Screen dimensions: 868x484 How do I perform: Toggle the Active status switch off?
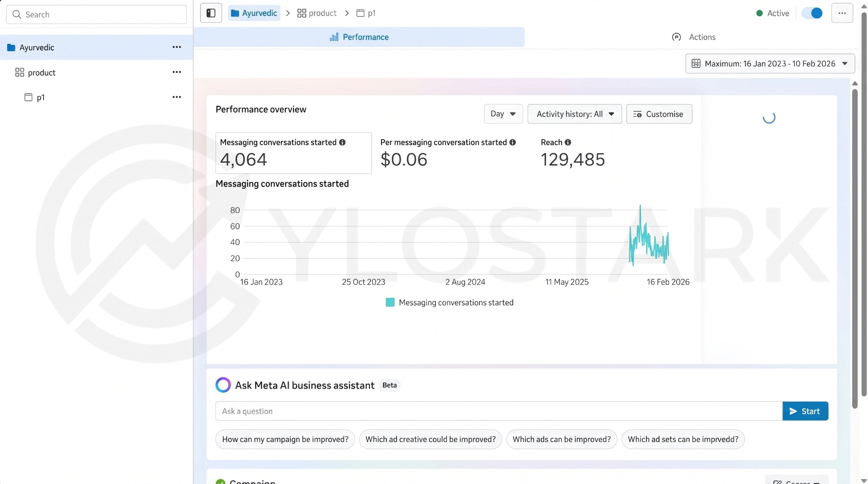click(x=812, y=13)
